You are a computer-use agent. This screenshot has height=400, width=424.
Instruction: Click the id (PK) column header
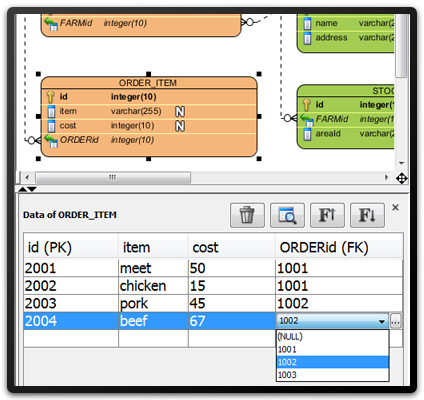[x=71, y=247]
